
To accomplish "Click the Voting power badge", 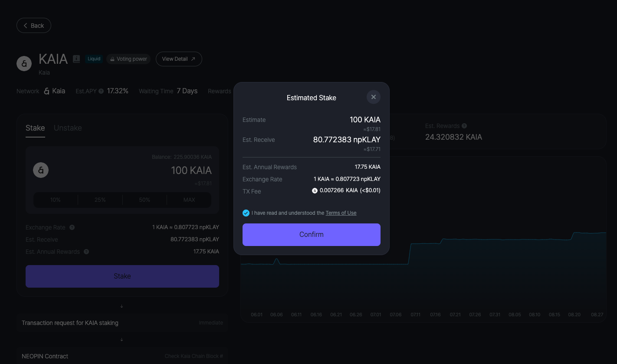I will coord(128,59).
